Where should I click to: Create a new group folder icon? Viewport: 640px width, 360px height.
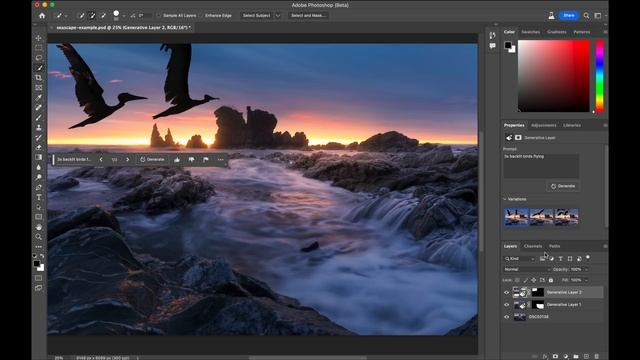tap(576, 356)
